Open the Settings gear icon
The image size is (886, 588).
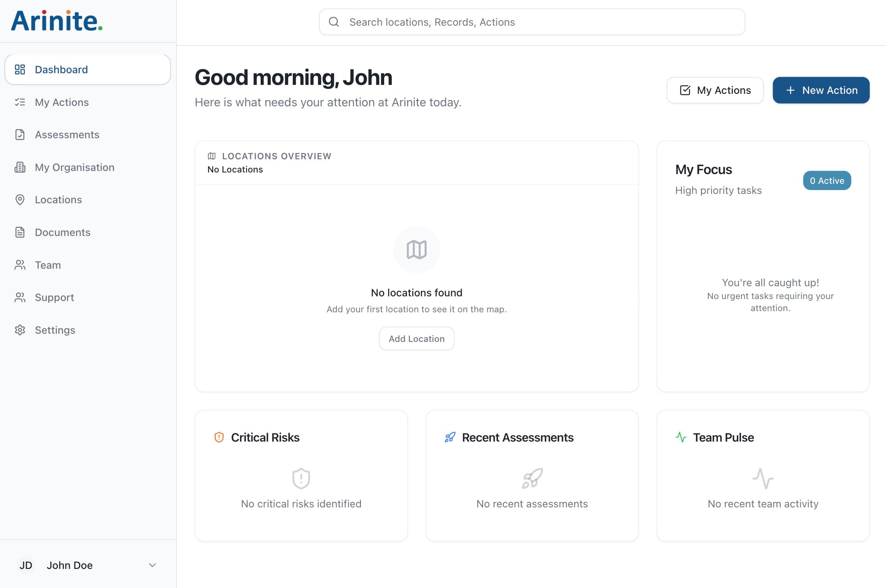click(x=20, y=330)
